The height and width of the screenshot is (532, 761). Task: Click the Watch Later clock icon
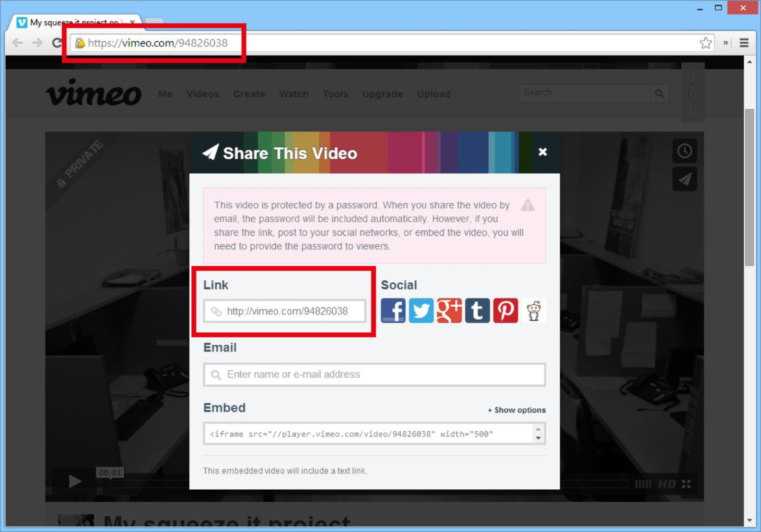click(684, 151)
